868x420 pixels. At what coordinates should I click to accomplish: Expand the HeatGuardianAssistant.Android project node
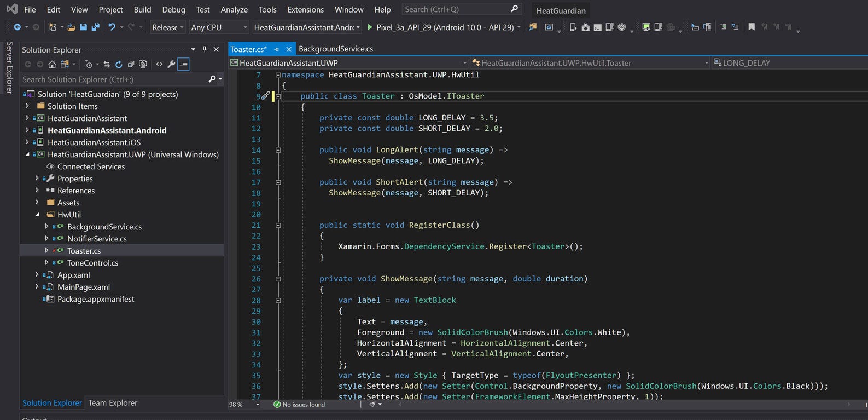27,130
